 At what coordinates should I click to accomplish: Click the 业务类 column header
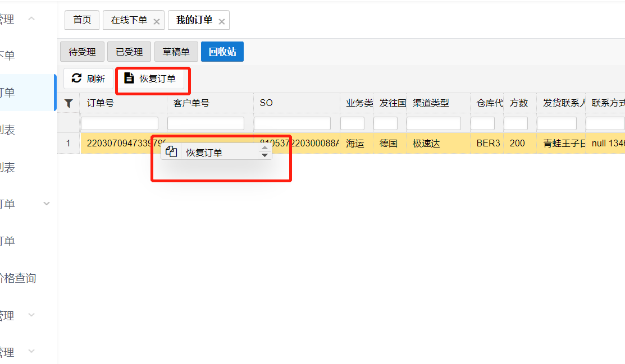357,103
